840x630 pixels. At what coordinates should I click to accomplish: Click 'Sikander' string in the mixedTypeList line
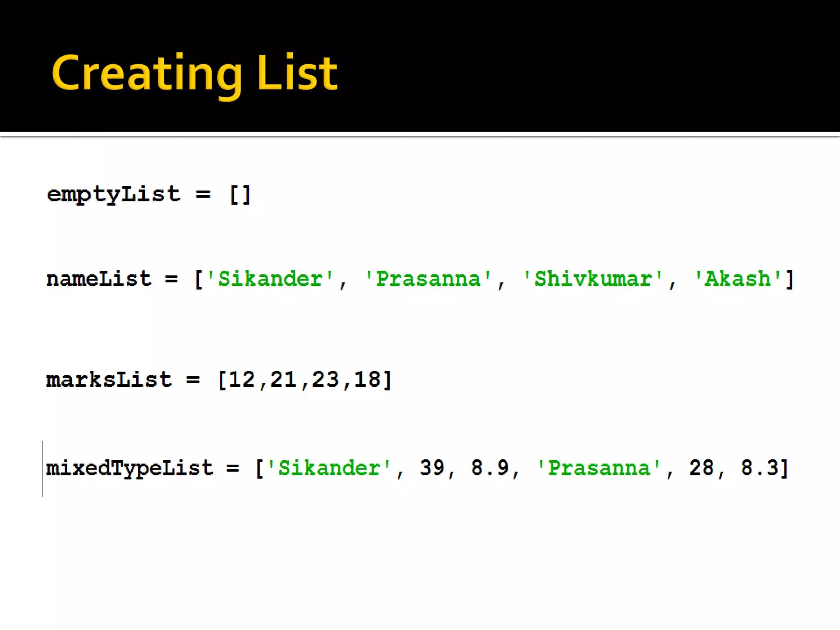329,468
